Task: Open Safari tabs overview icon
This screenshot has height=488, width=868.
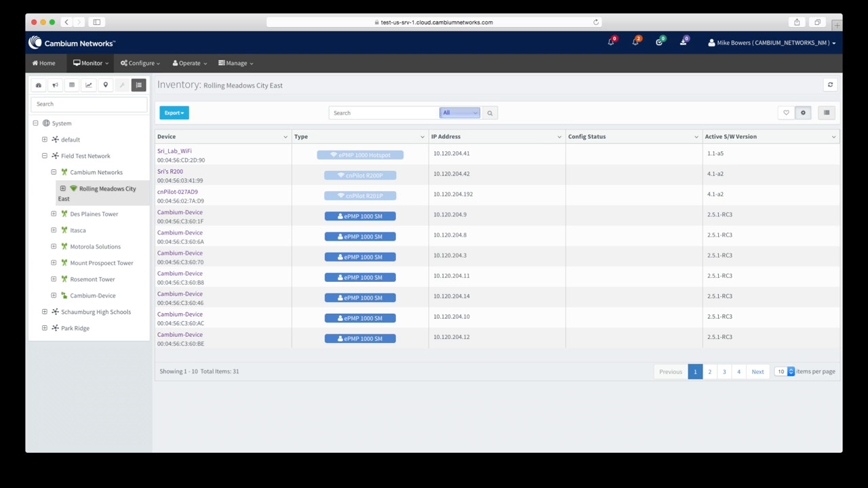Action: click(x=817, y=22)
